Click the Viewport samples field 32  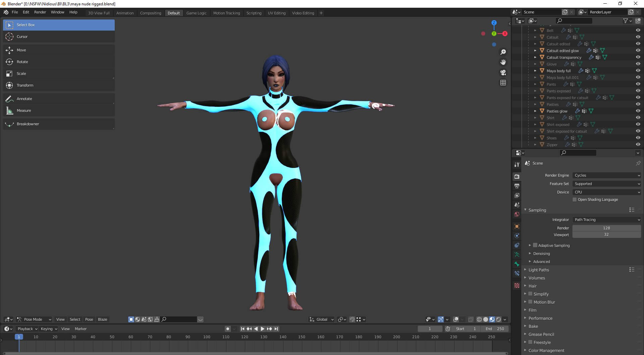click(x=606, y=234)
